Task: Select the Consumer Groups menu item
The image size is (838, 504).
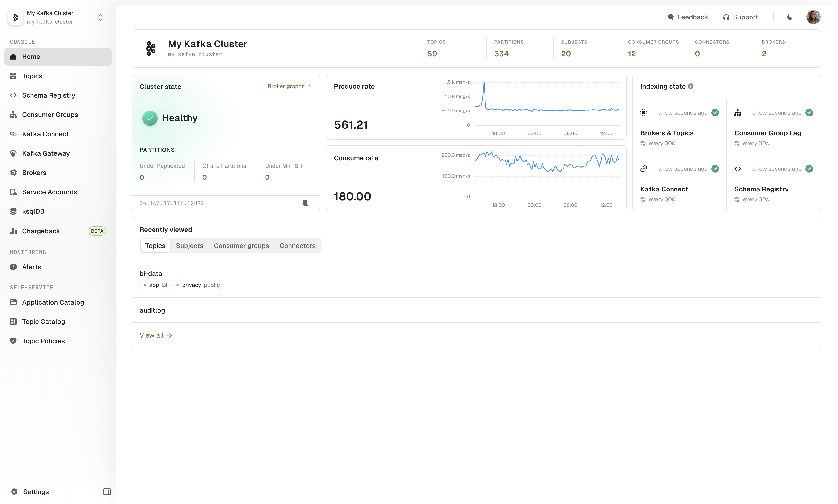Action: click(50, 114)
